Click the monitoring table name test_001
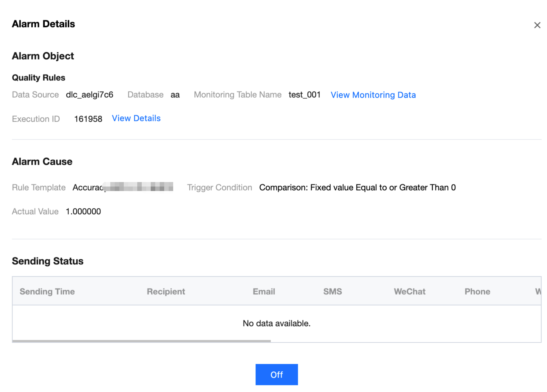 coord(304,95)
